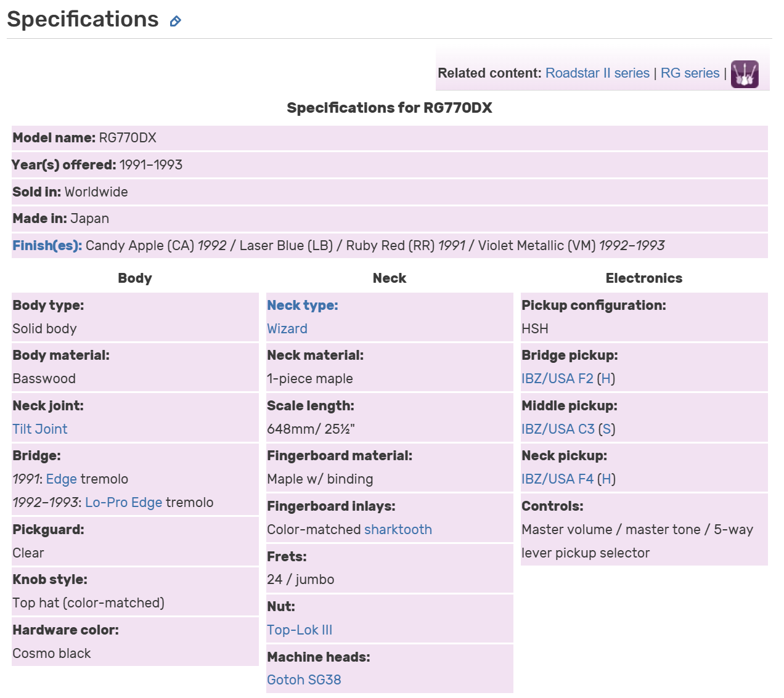Open the Roadstar II series link
Screen dimensions: 784x698
click(597, 73)
